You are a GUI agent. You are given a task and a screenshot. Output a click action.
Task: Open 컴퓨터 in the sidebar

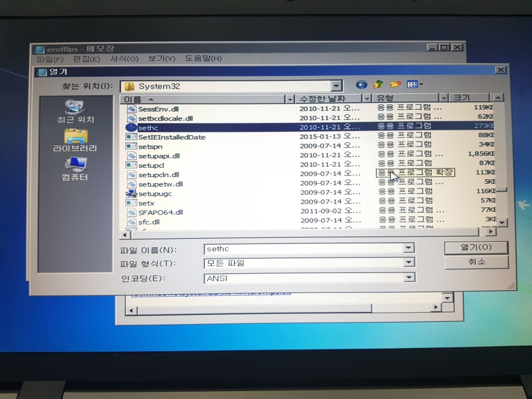click(75, 169)
